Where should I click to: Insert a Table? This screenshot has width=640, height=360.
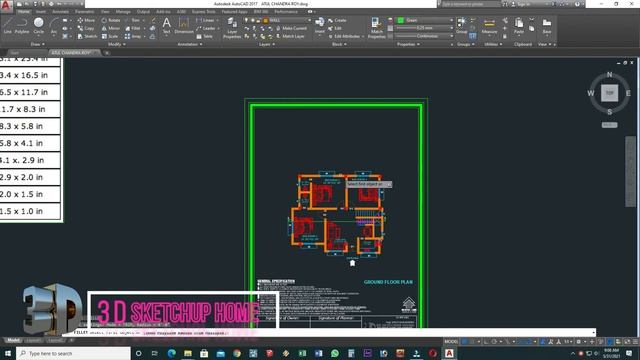pos(204,36)
